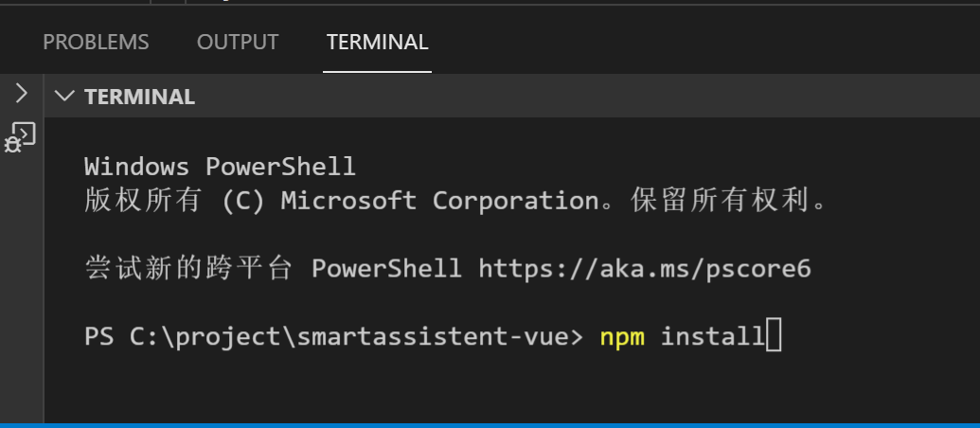Screen dimensions: 980x428
Task: Click the 尝试新的跨平台 text
Action: coord(188,269)
